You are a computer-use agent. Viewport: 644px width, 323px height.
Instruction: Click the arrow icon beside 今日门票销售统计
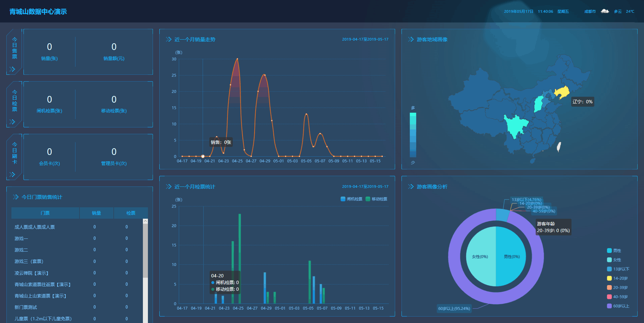pyautogui.click(x=15, y=197)
